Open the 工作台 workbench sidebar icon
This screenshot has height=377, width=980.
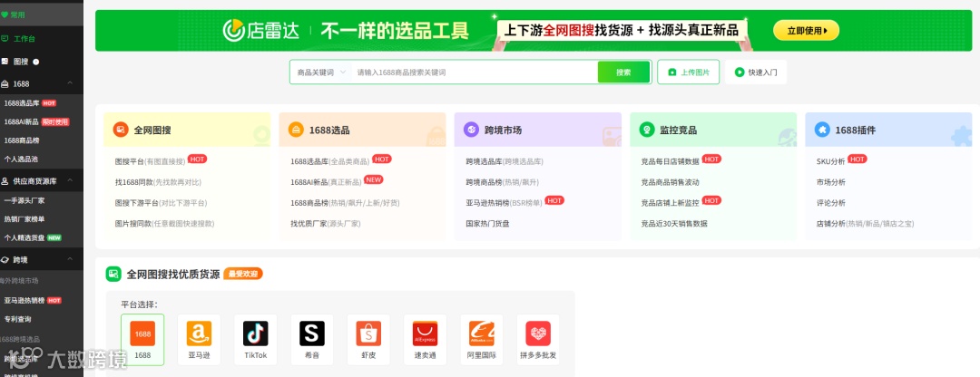(x=5, y=39)
